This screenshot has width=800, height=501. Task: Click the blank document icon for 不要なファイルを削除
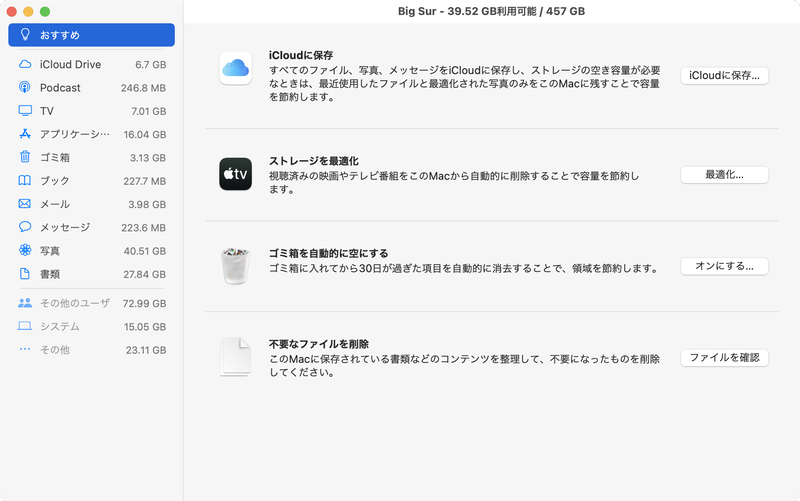point(235,357)
